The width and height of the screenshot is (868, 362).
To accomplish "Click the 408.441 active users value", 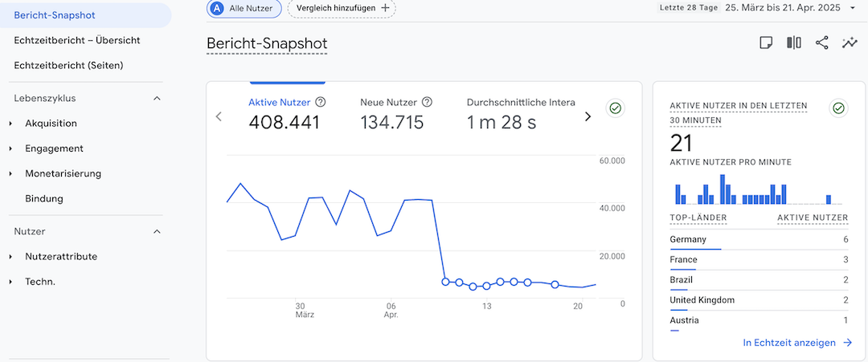I will [284, 122].
